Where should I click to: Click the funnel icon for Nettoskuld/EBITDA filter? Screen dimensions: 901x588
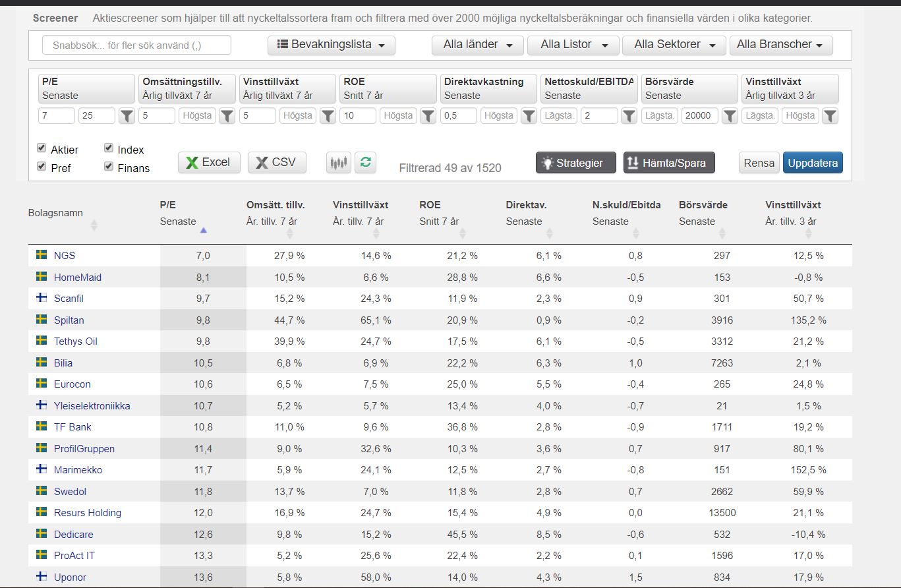click(x=629, y=116)
